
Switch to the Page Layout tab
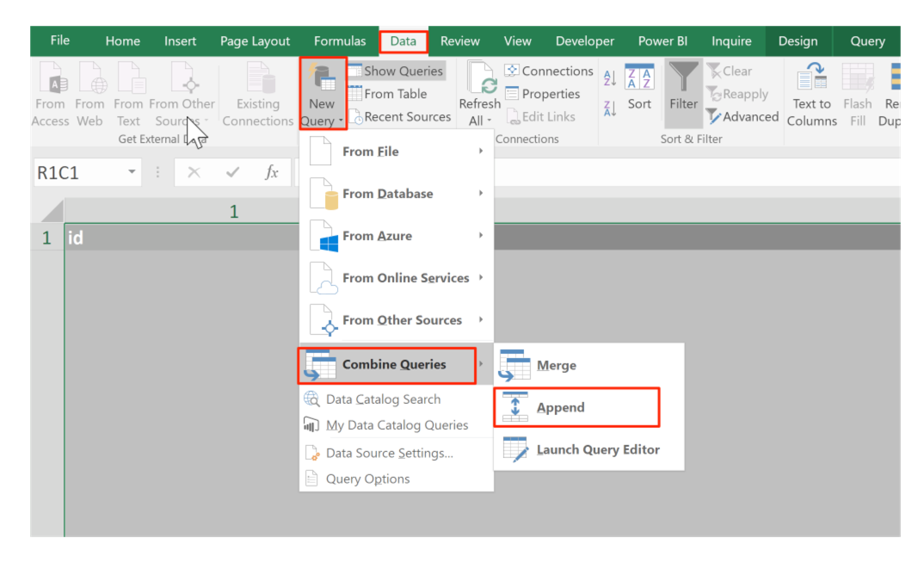coord(256,41)
